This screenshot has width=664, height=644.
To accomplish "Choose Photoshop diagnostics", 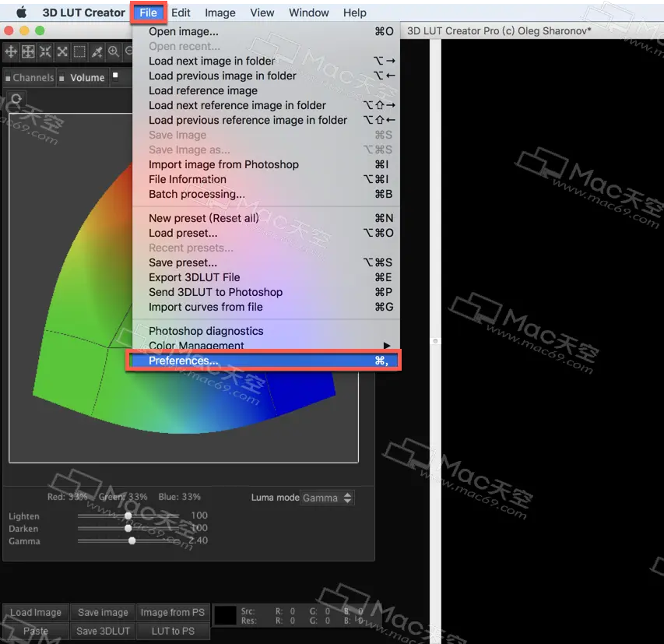I will (266, 331).
